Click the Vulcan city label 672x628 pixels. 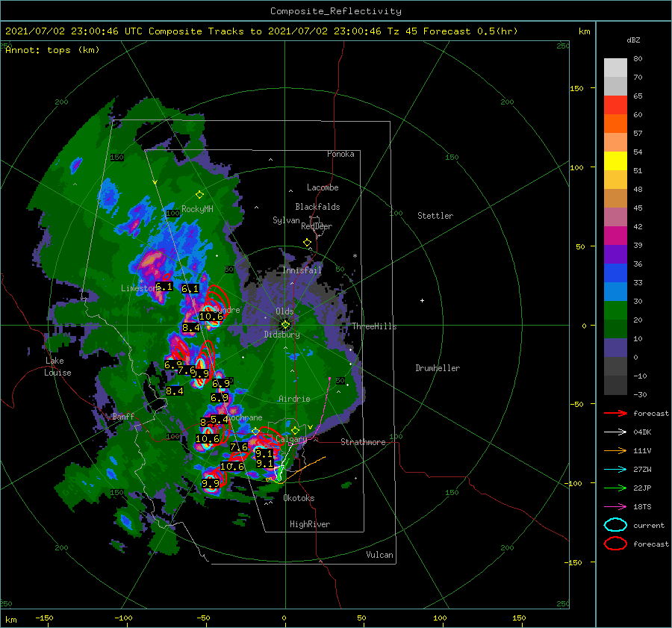tap(379, 555)
